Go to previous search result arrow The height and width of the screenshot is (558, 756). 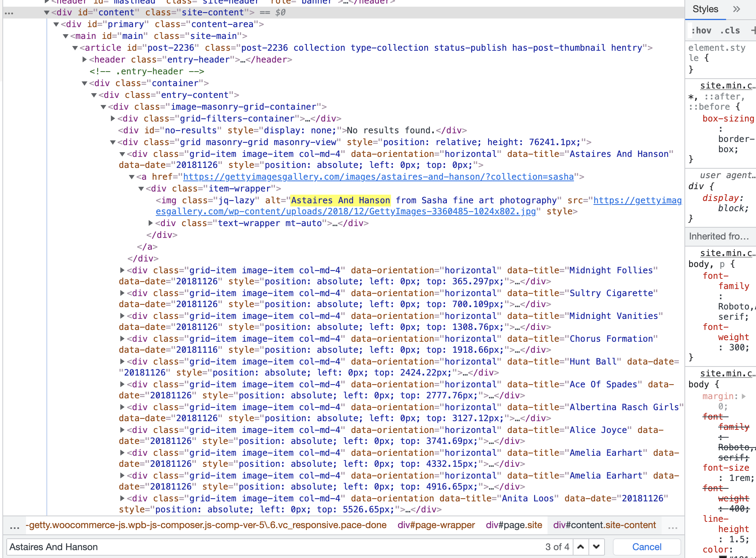tap(581, 547)
